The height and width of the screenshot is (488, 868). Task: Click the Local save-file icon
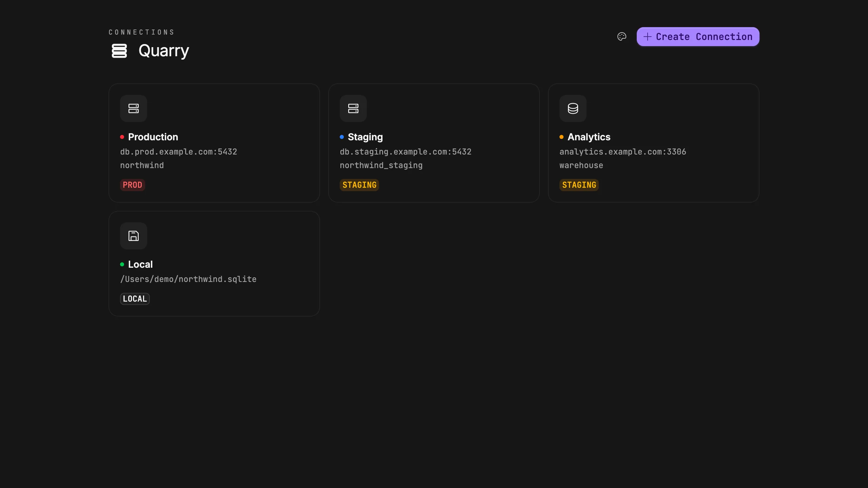(134, 236)
